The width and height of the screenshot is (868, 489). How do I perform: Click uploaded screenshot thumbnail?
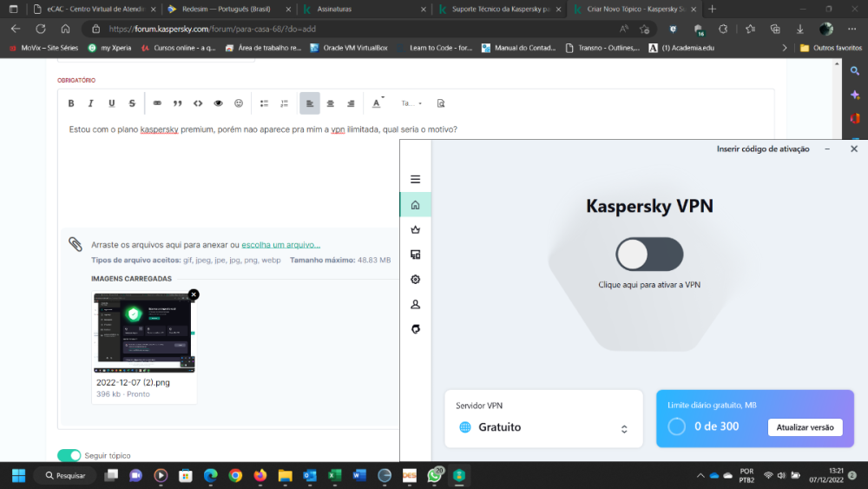pos(144,333)
